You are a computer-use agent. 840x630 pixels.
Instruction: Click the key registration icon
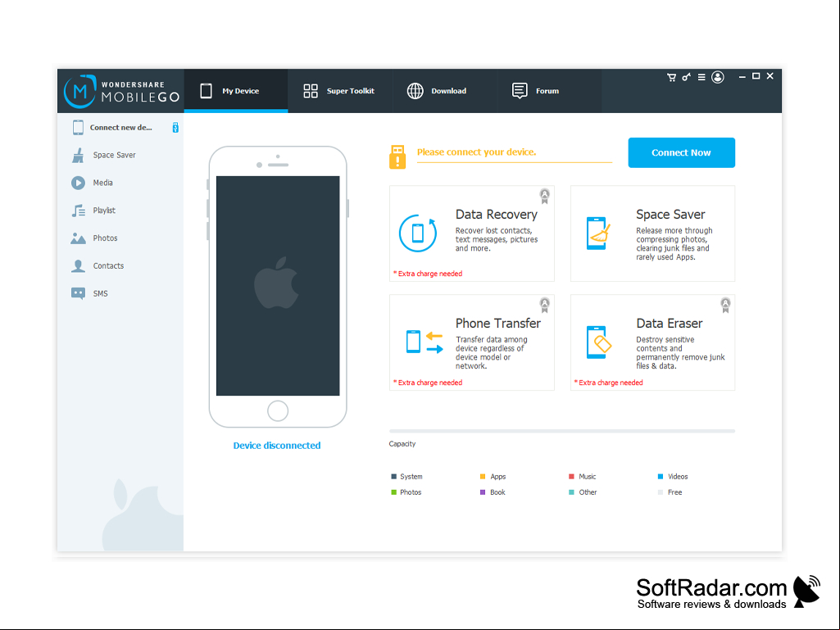click(x=686, y=77)
